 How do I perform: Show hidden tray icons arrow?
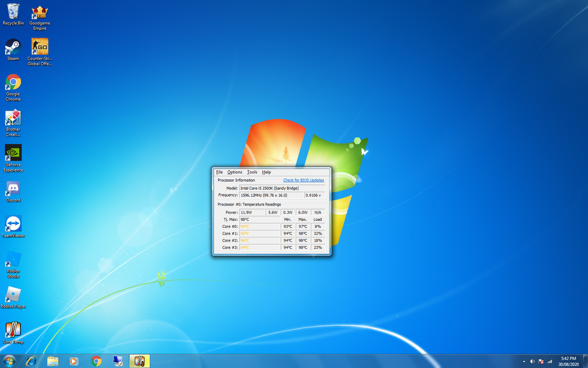[x=524, y=362]
